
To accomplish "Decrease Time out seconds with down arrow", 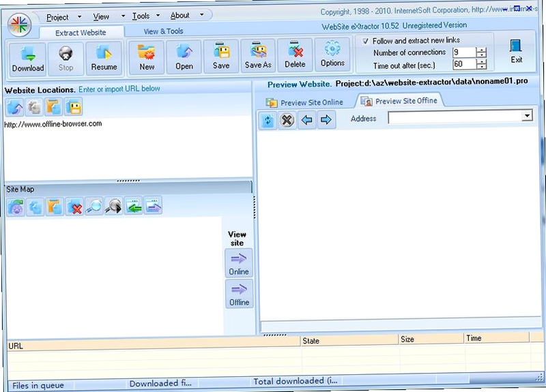I will 481,66.
